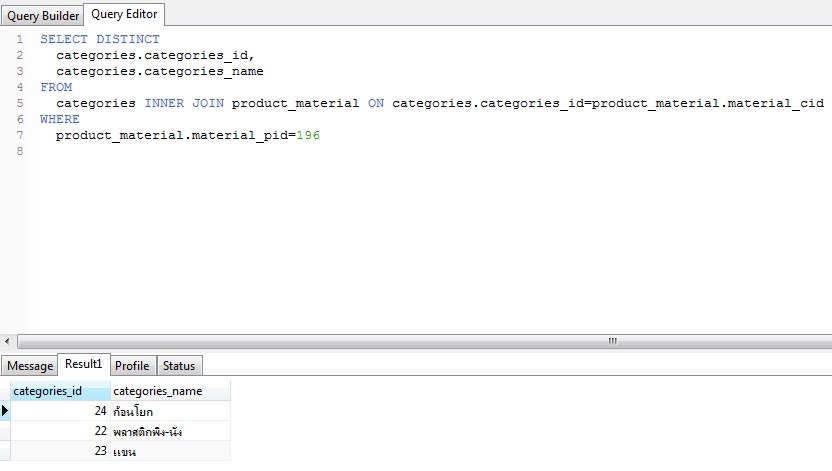Click the horizontal scrollbar left arrow
This screenshot has height=471, width=832.
pyautogui.click(x=7, y=341)
